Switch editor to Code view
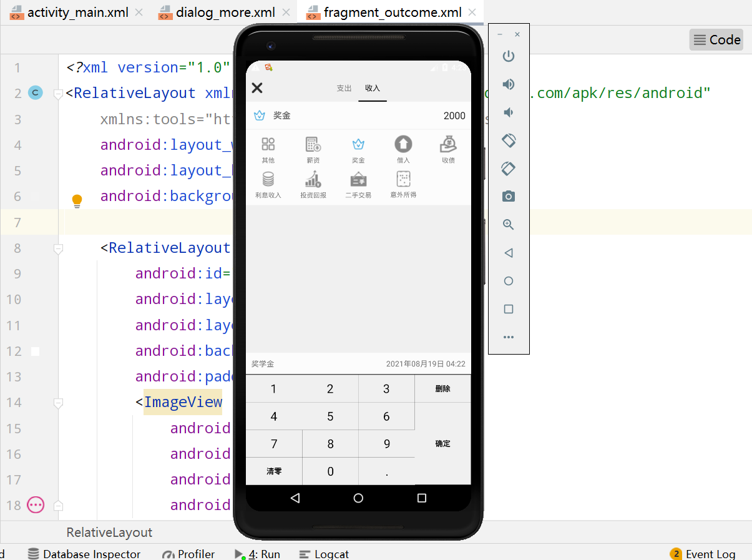Screen dimensions: 752x560 pos(716,40)
